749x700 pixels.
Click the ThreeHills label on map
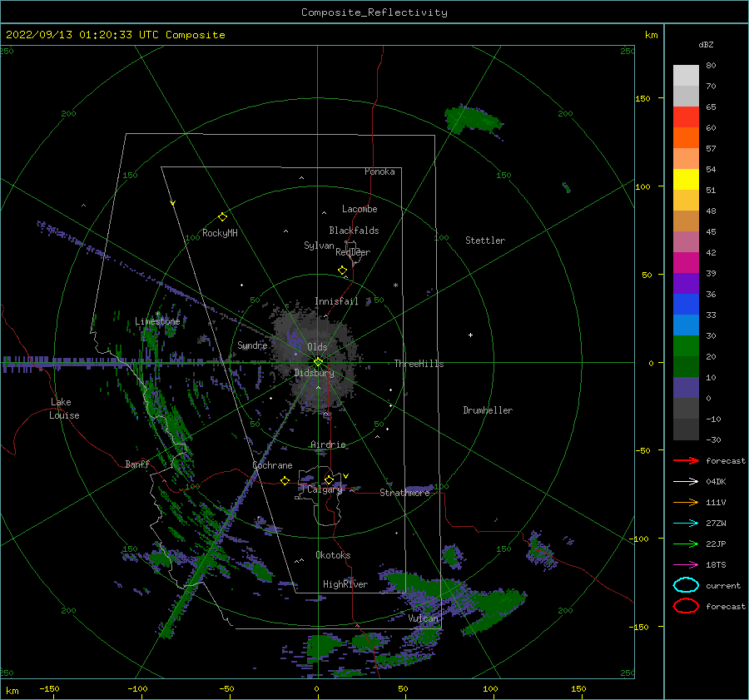(419, 364)
